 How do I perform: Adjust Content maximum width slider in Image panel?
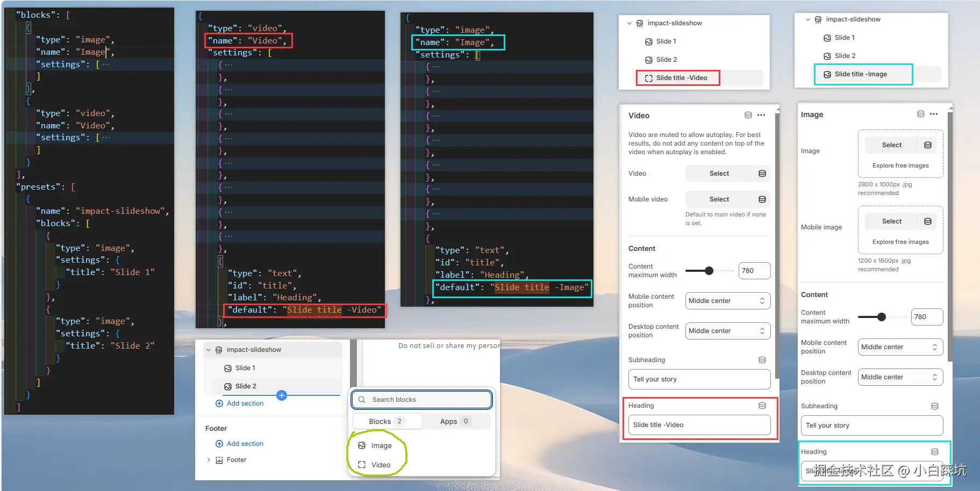[x=882, y=317]
